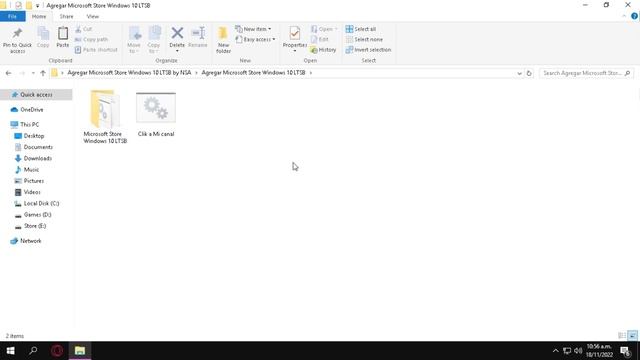Image resolution: width=640 pixels, height=360 pixels.
Task: Go back using the Back arrow
Action: click(x=9, y=73)
